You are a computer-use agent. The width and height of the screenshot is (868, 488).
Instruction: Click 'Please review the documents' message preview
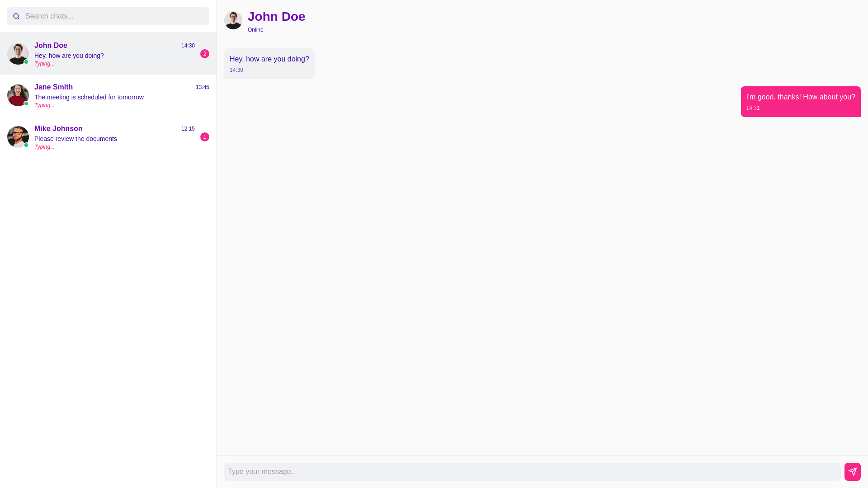[x=75, y=139]
